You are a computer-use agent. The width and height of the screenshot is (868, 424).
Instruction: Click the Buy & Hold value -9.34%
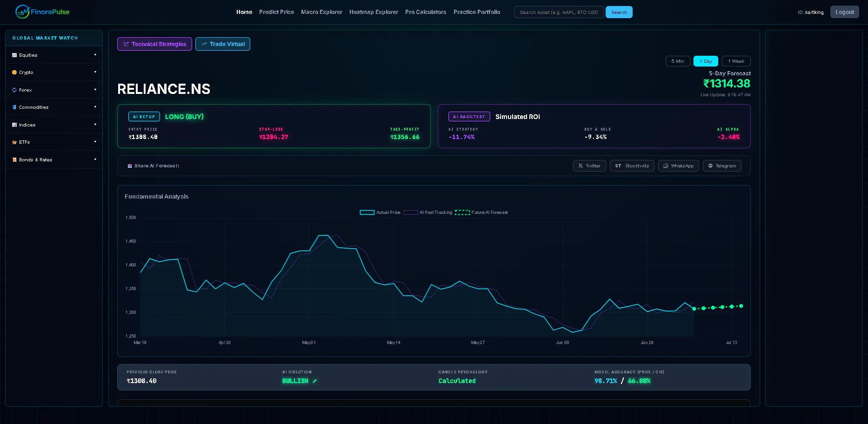coord(595,137)
